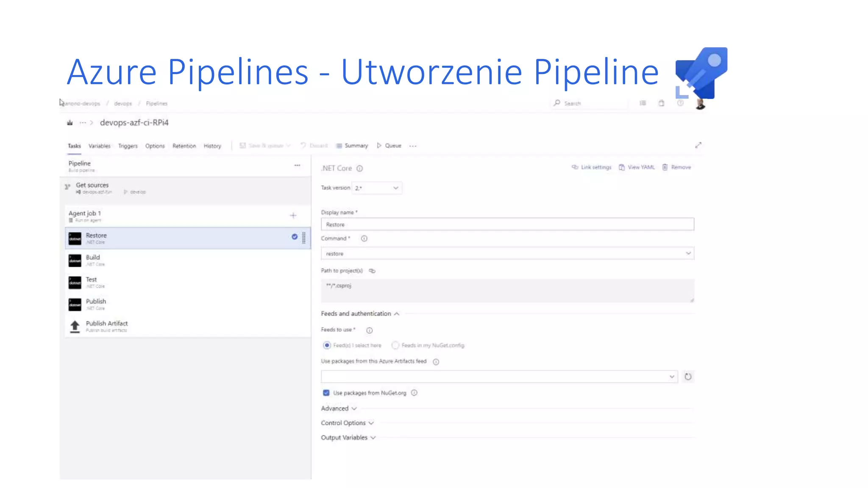Viewport: 868px width, 488px height.
Task: Open the user profile avatar
Action: point(700,103)
